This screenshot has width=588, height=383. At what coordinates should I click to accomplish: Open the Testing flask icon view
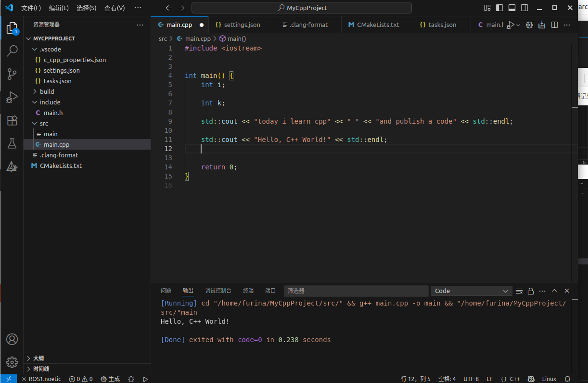point(12,143)
